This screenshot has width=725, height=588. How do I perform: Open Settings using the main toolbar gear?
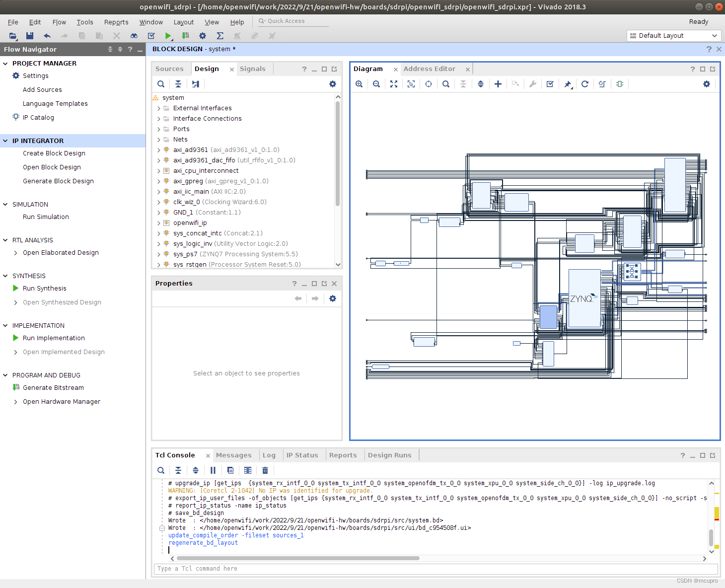(203, 36)
